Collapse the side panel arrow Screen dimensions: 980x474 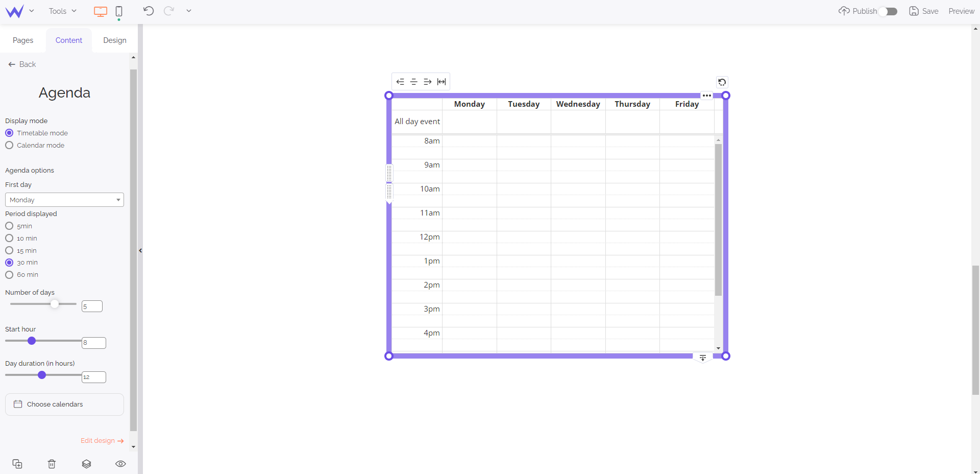pyautogui.click(x=140, y=250)
